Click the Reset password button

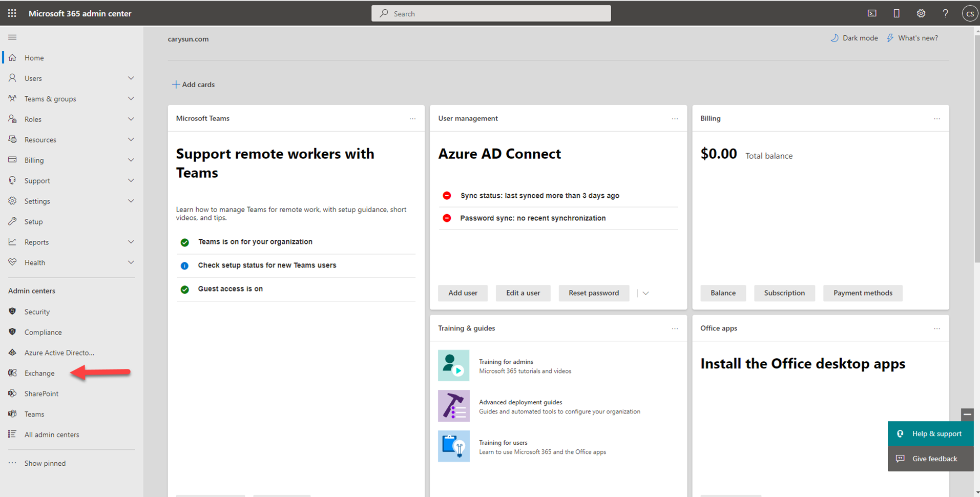(594, 293)
